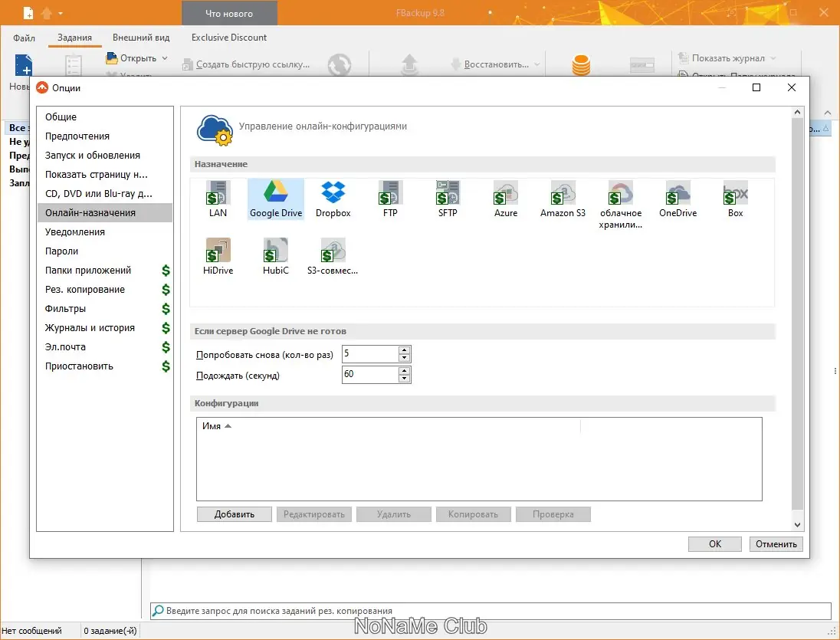
Task: Click the dollar icon next to Рез. копирование
Action: (x=166, y=290)
